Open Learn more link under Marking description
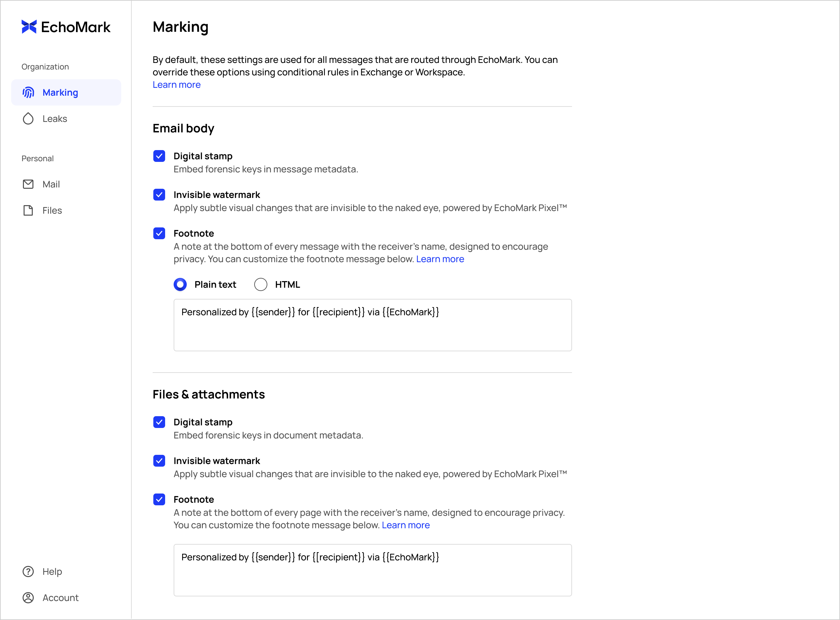This screenshot has height=620, width=840. pyautogui.click(x=176, y=85)
